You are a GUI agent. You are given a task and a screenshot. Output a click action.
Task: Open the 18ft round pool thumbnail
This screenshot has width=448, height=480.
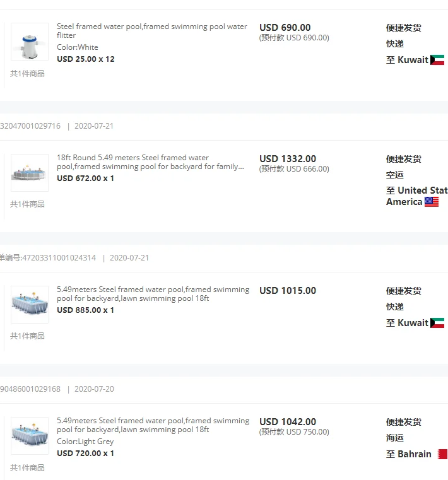(30, 172)
